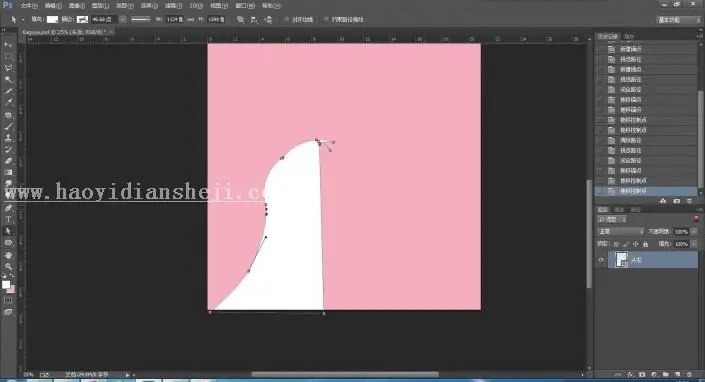Open stroke line style dropdown
705x382 pixels.
point(141,19)
